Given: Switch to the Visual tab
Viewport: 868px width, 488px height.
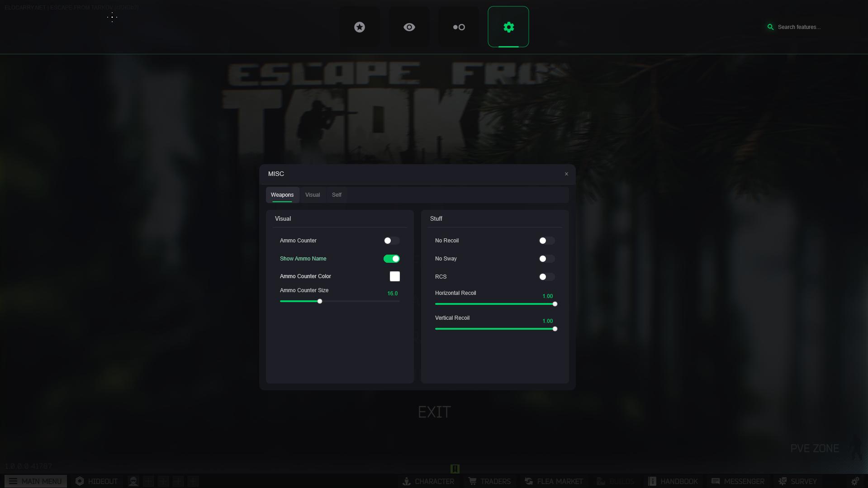Looking at the screenshot, I should click(x=313, y=195).
